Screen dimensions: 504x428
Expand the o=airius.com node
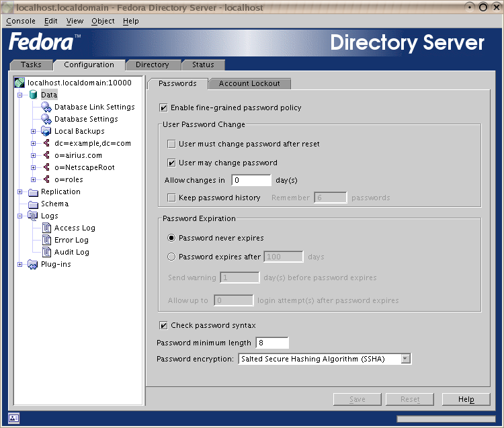[x=33, y=155]
